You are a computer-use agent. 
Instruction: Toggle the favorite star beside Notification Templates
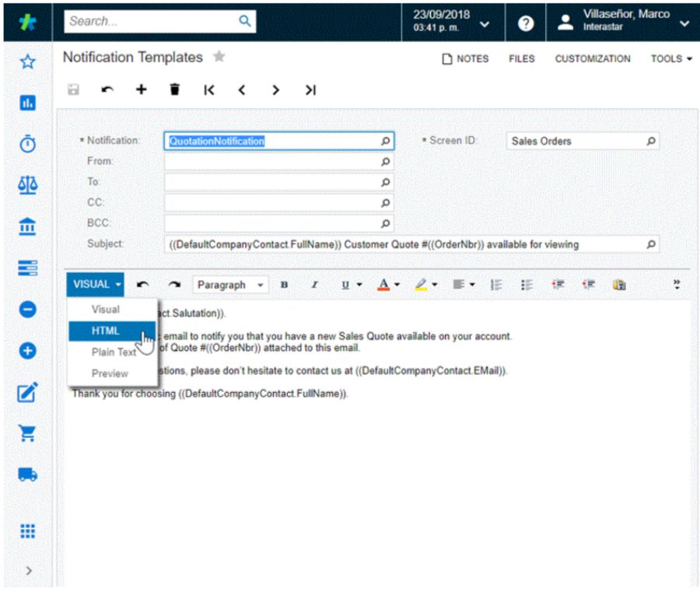tap(219, 55)
